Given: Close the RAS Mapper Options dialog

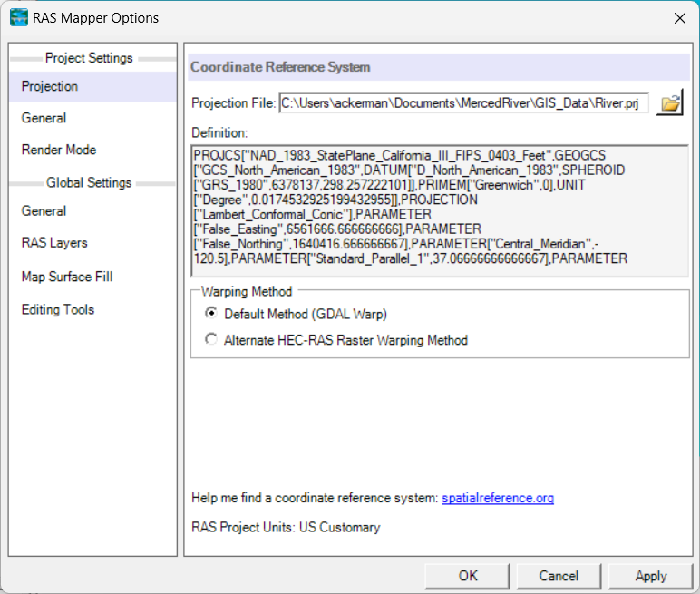Looking at the screenshot, I should pos(679,18).
